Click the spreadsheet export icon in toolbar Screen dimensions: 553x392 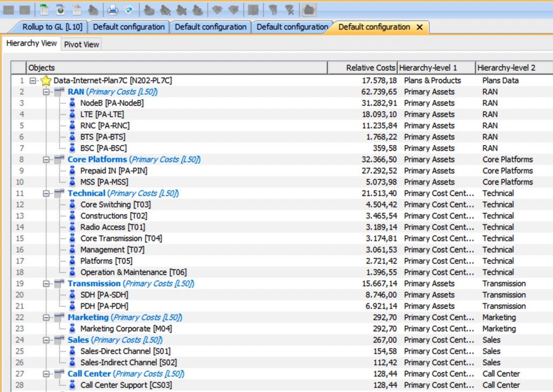(x=45, y=9)
